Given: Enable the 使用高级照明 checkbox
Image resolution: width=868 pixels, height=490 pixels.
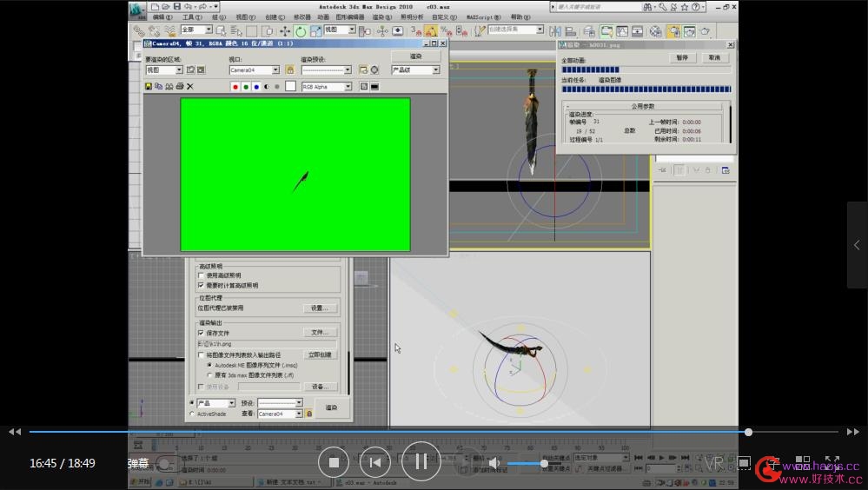Looking at the screenshot, I should (201, 275).
